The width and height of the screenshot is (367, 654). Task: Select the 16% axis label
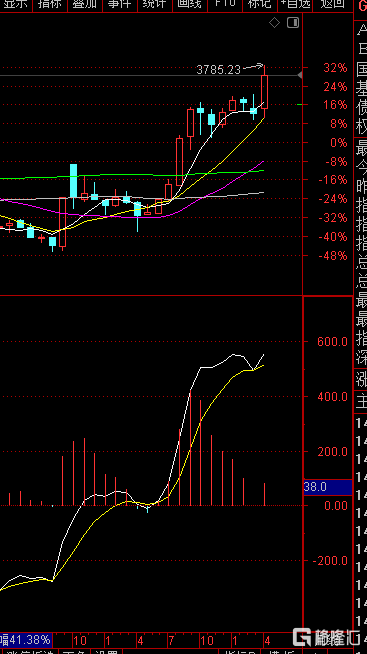point(336,105)
